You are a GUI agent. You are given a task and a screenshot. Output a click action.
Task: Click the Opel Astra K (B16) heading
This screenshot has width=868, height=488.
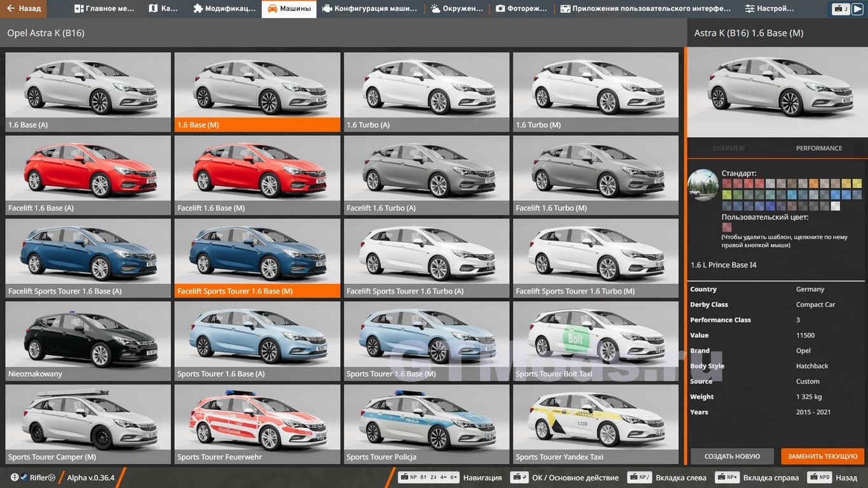(46, 33)
